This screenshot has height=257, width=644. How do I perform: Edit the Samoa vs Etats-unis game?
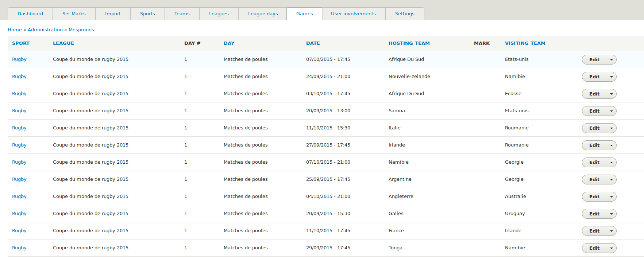[594, 111]
